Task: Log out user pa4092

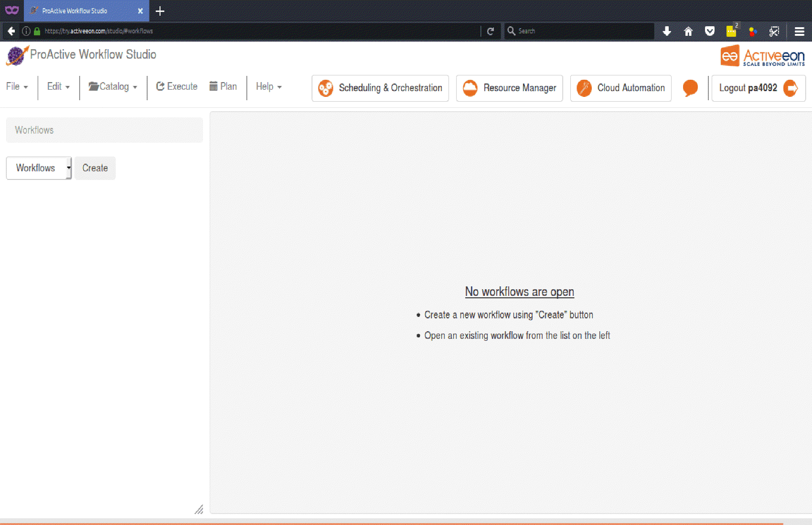Action: (759, 88)
